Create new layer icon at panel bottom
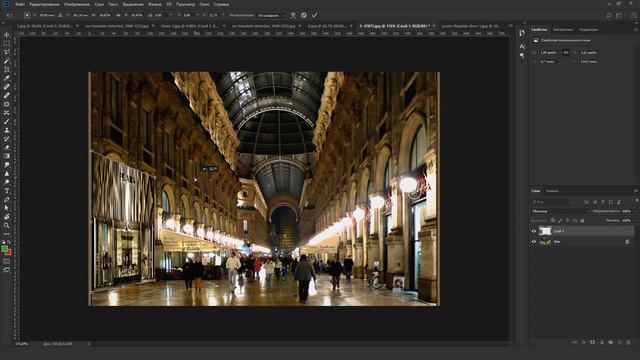 coord(620,342)
